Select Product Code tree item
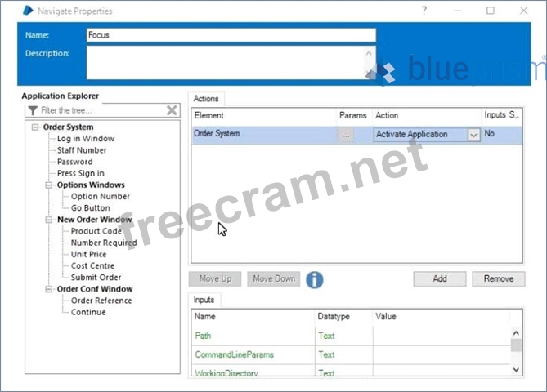The image size is (547, 392). [96, 231]
